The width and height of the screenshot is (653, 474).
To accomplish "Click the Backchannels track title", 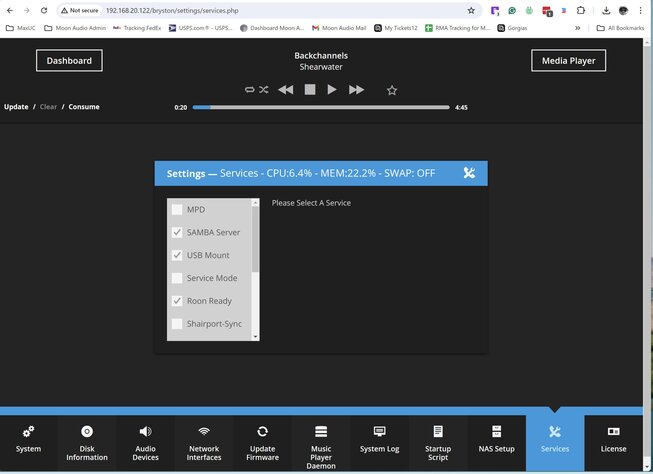I will click(x=321, y=55).
